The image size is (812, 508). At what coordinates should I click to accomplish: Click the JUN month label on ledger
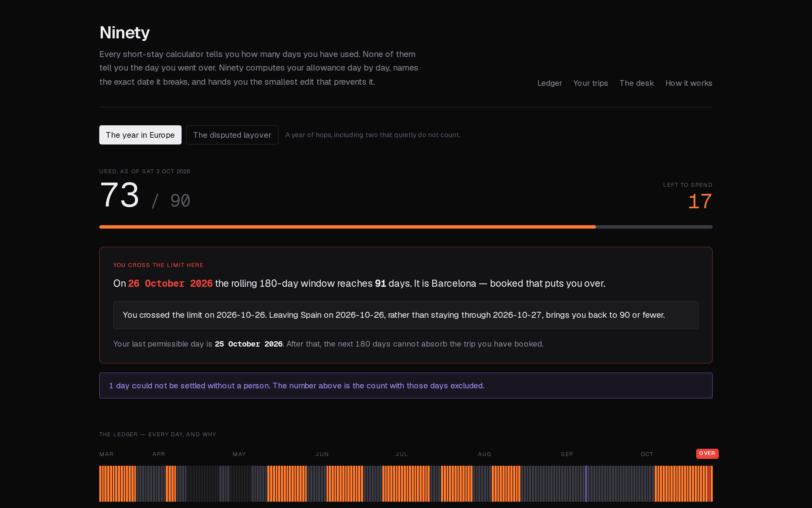(322, 454)
